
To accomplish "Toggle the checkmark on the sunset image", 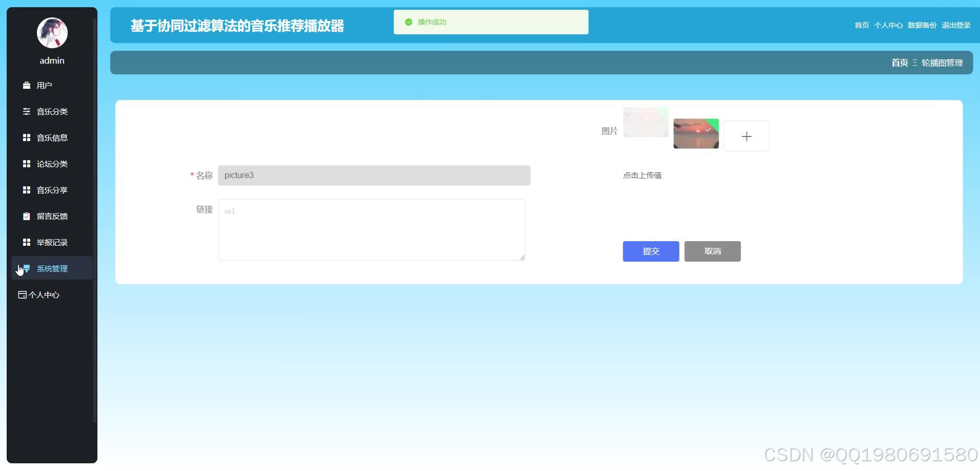I will 708,129.
